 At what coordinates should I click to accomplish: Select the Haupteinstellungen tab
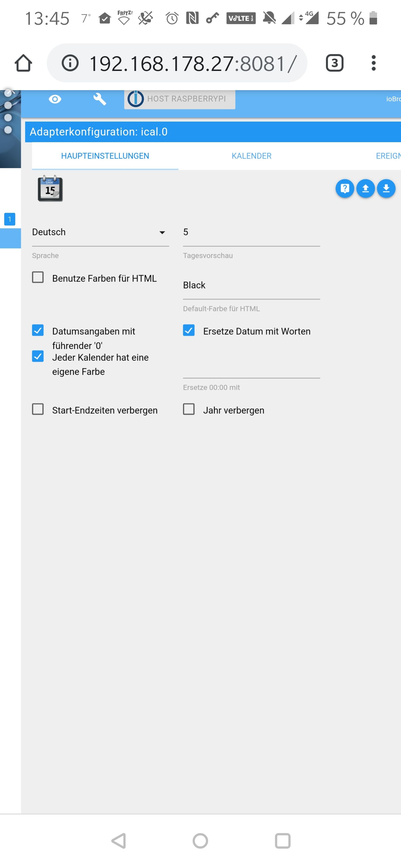[105, 156]
